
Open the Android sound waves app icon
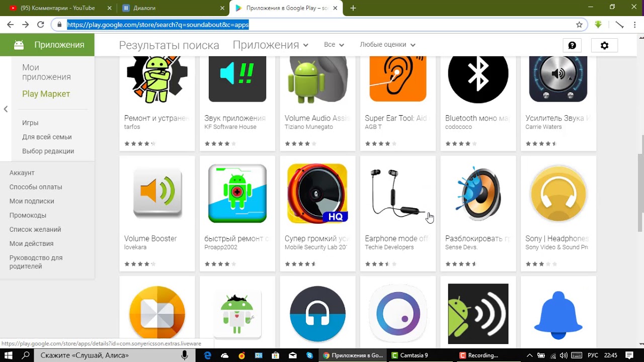478,314
